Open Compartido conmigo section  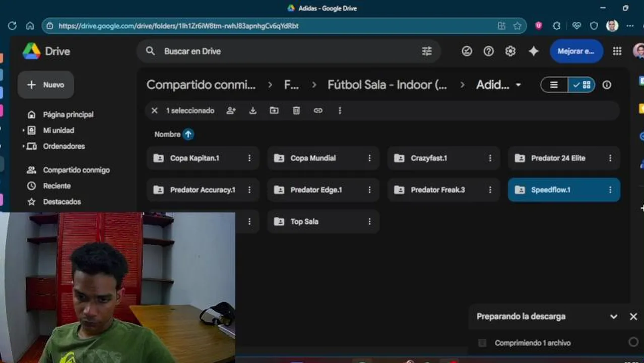(x=76, y=170)
